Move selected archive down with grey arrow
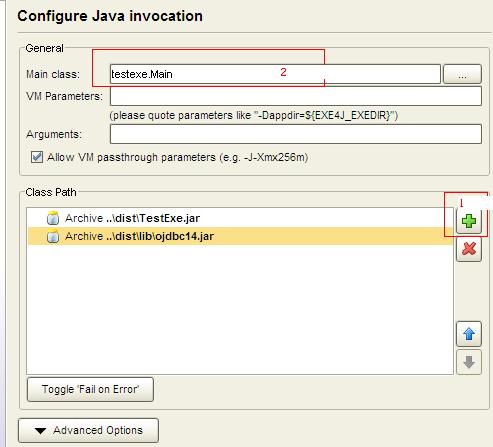 pos(469,362)
